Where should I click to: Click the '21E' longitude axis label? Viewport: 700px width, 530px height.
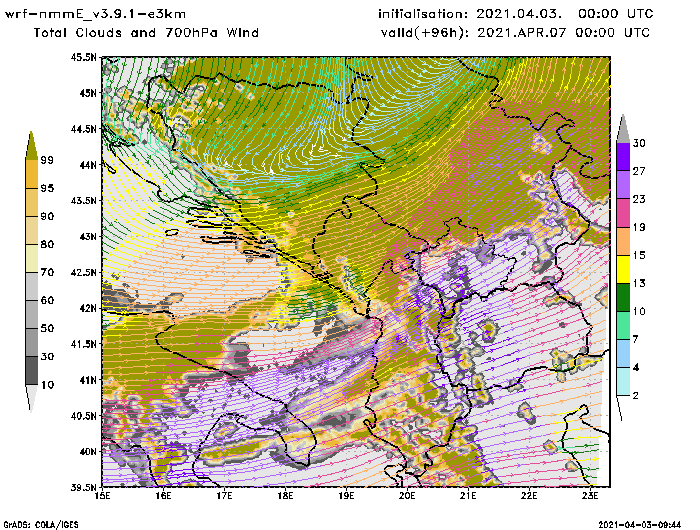(468, 496)
